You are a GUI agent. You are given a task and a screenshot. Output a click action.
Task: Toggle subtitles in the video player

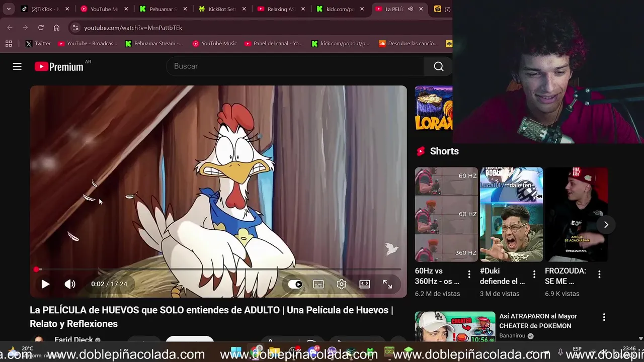pos(318,284)
